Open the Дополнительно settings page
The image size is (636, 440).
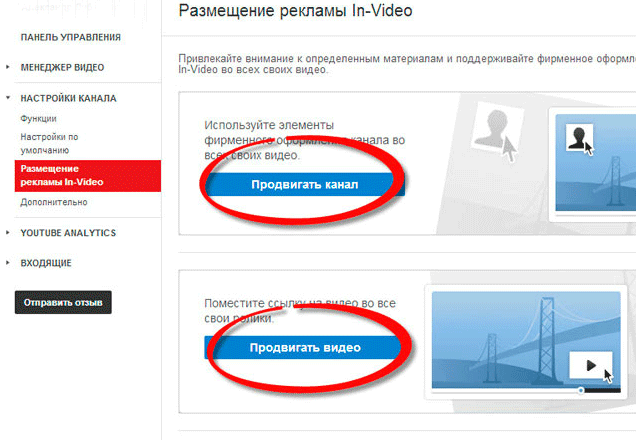pyautogui.click(x=54, y=202)
